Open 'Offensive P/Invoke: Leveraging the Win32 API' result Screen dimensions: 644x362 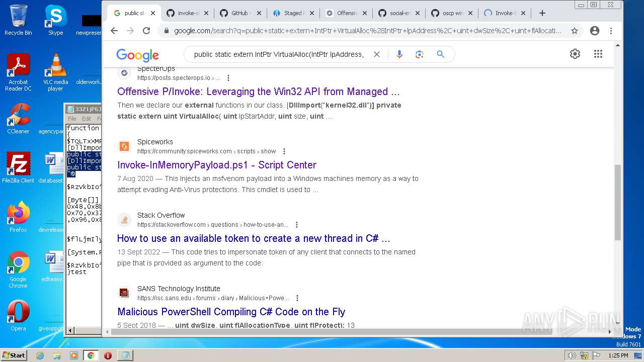coord(259,92)
